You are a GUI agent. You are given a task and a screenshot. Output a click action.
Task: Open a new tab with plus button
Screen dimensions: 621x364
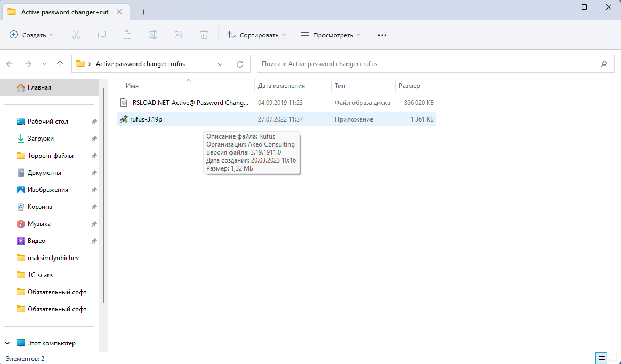coord(143,12)
